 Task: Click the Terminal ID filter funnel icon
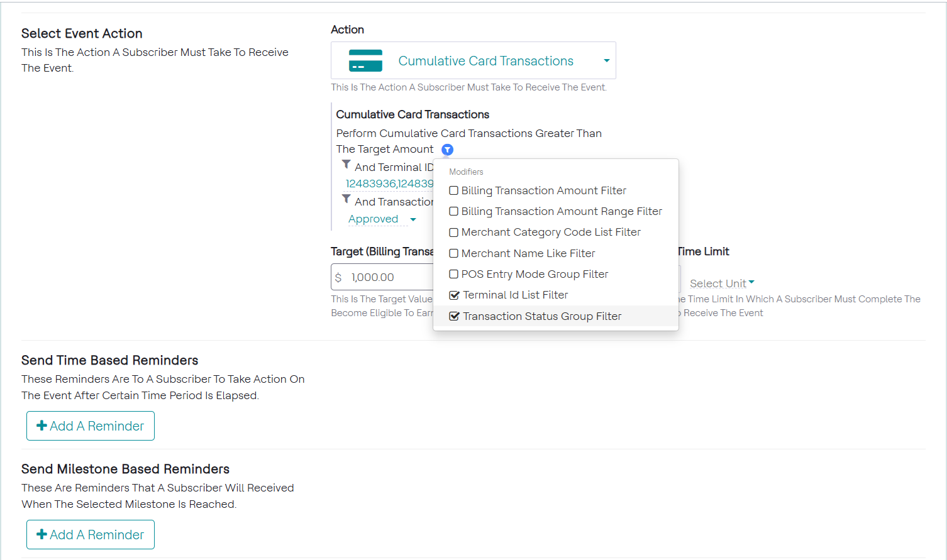tap(346, 165)
